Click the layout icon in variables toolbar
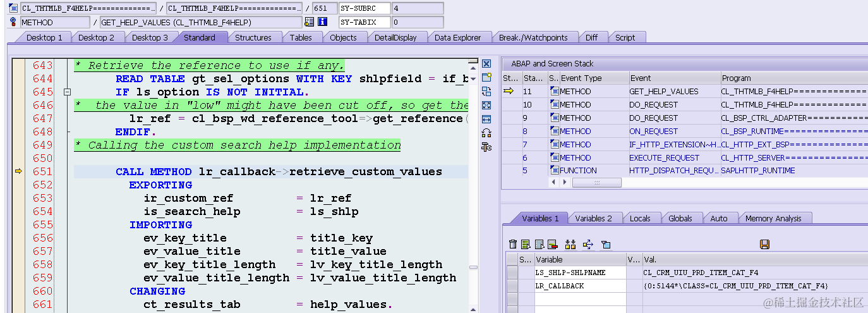Viewport: 868px width, 313px height. [606, 244]
